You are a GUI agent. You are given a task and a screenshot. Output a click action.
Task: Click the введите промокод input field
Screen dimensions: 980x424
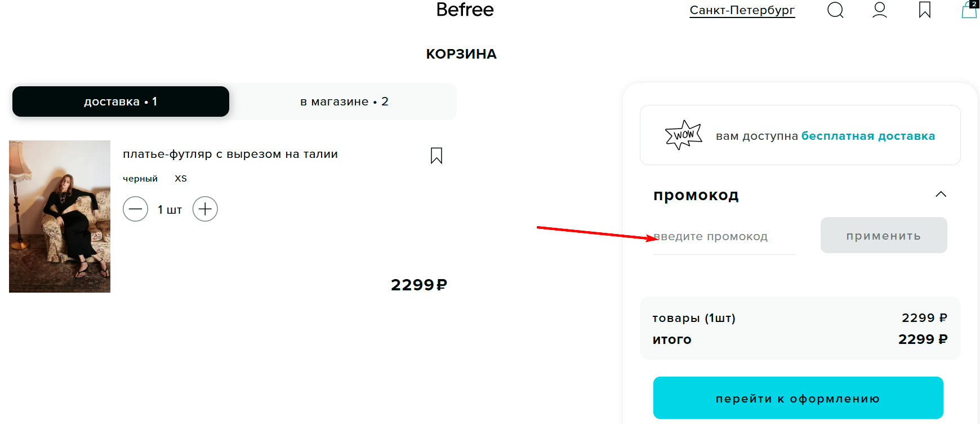click(x=723, y=236)
